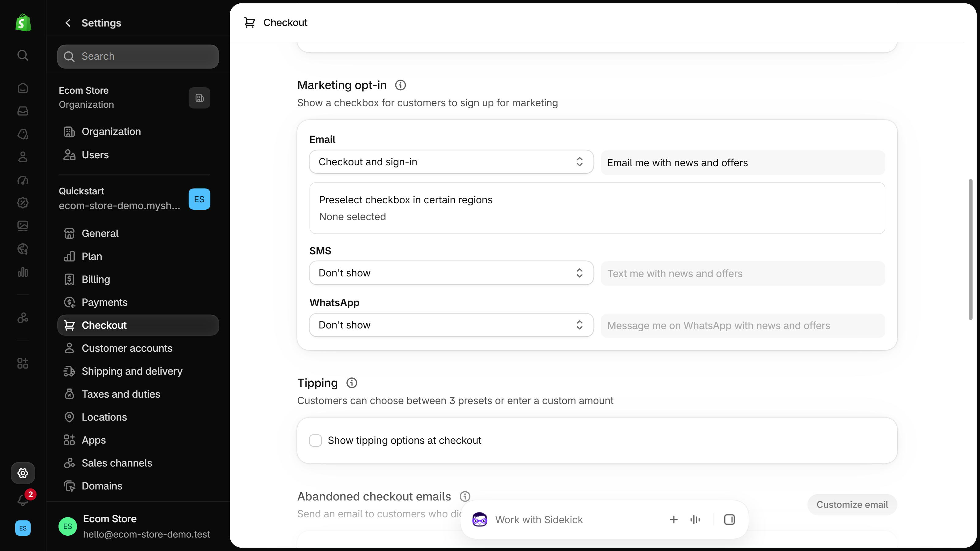Click the Email me with news and offers field
This screenshot has width=980, height=551.
click(x=743, y=163)
